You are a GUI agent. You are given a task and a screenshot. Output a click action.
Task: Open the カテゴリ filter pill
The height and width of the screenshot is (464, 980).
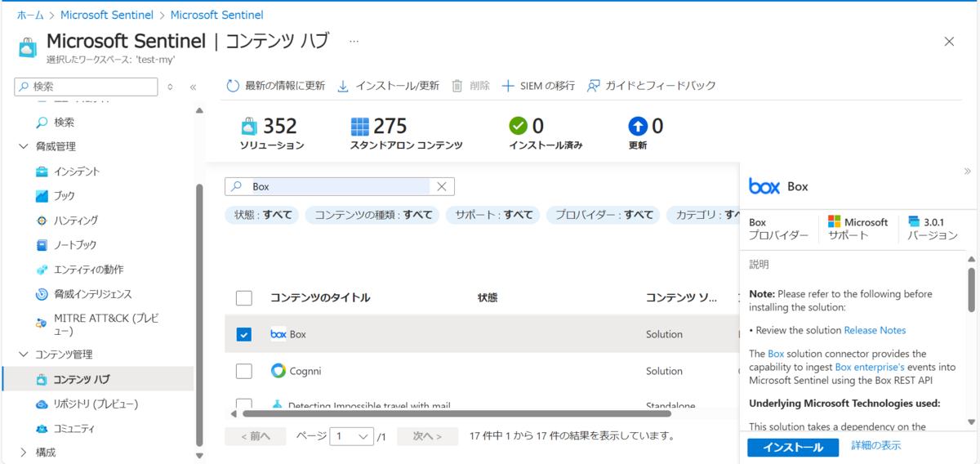click(x=703, y=215)
